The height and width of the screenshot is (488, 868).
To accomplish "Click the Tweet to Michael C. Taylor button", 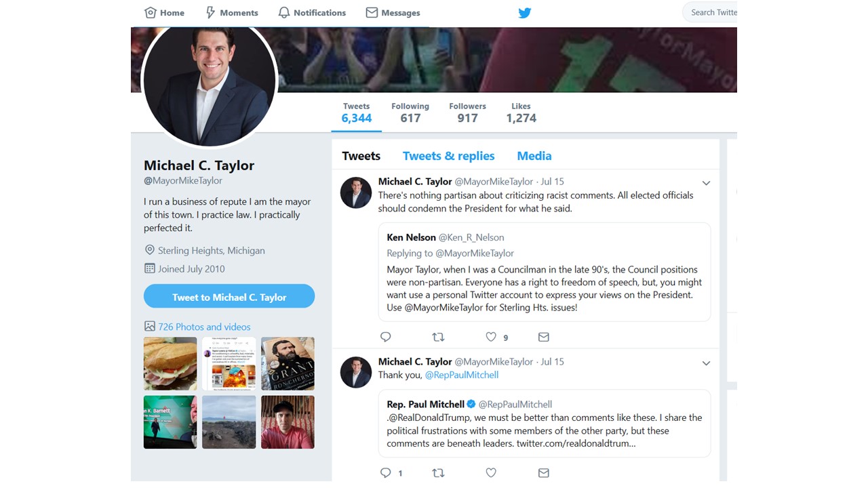I will [x=229, y=296].
